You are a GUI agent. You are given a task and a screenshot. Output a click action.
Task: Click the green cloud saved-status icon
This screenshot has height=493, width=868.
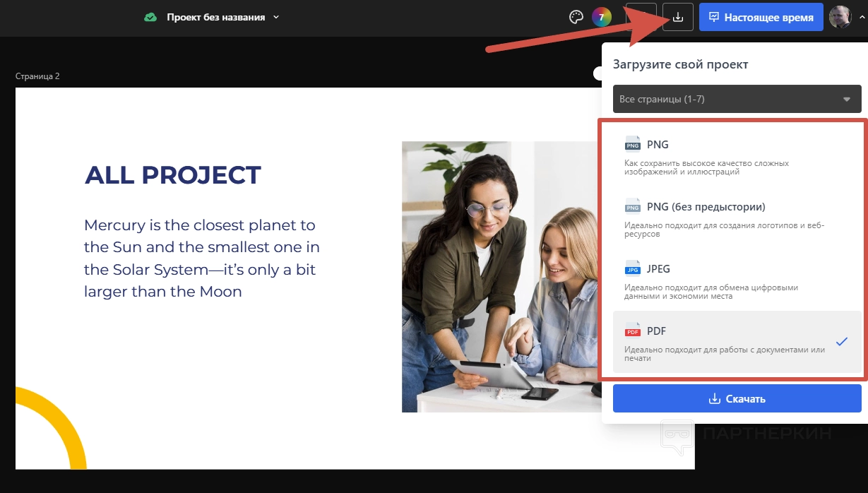pos(150,18)
